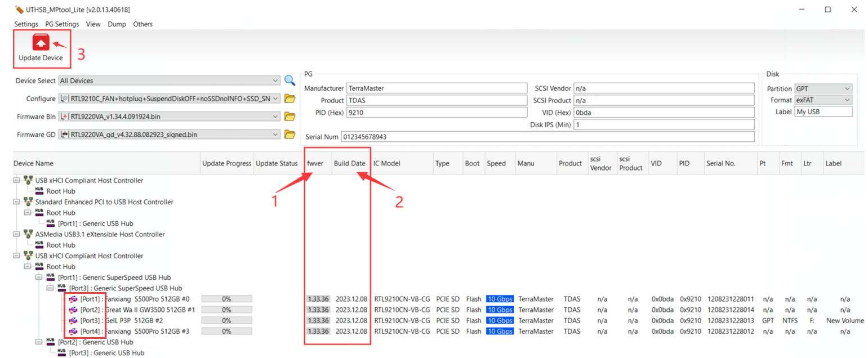
Task: Select [Port2] : Generic USB Hub node
Action: [x=95, y=342]
